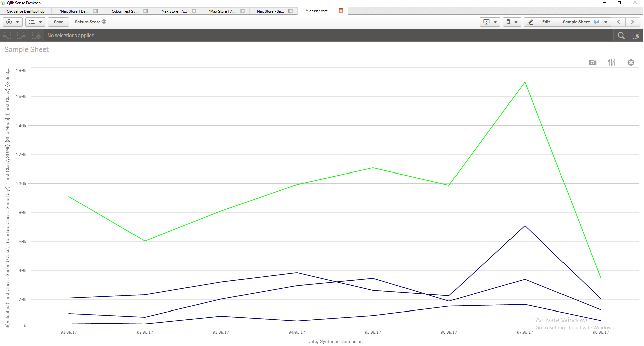Click the Edit button
This screenshot has width=644, height=346.
tap(541, 22)
